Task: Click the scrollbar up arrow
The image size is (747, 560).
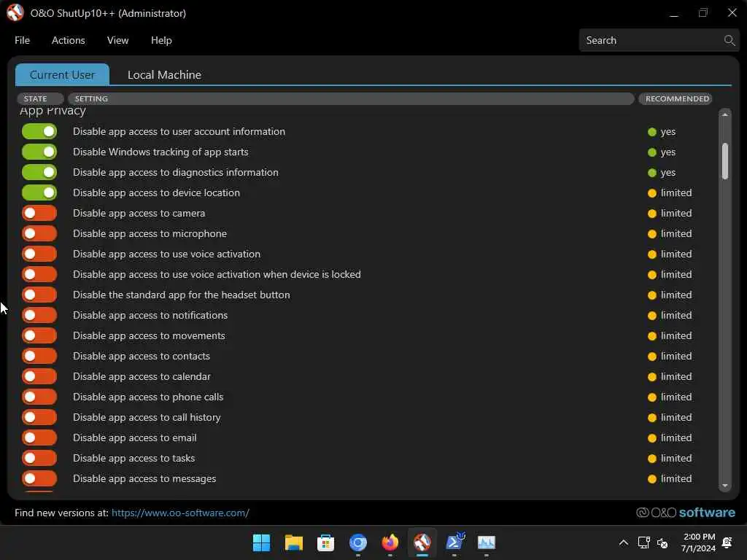Action: click(x=725, y=114)
